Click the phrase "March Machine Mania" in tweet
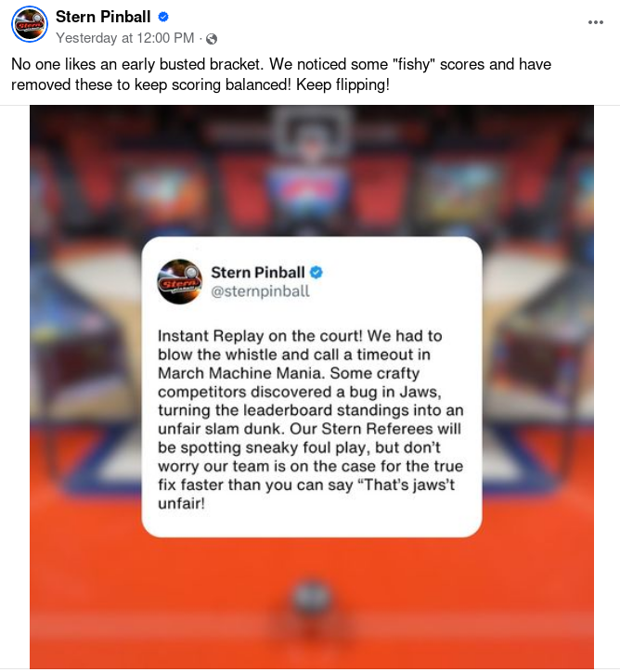Viewport: 620px width, 672px height. point(239,373)
